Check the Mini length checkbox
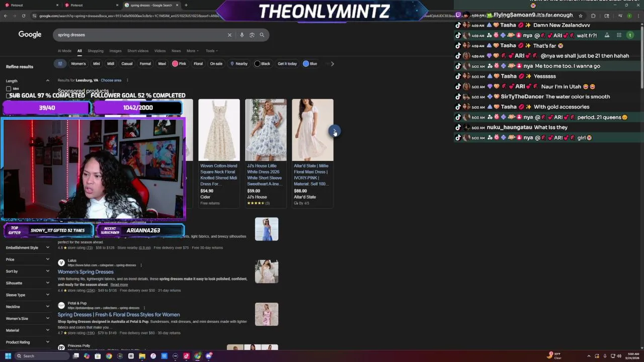This screenshot has height=362, width=644. click(x=9, y=88)
